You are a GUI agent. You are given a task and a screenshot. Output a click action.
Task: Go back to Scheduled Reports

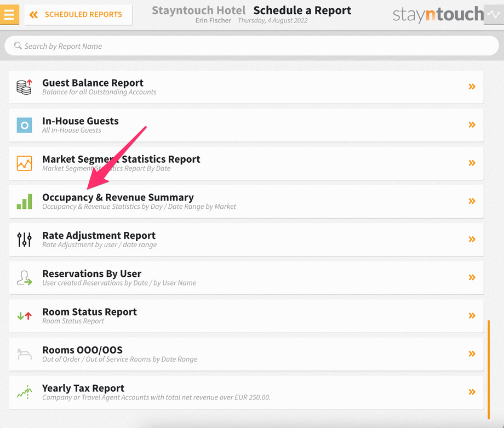[78, 14]
